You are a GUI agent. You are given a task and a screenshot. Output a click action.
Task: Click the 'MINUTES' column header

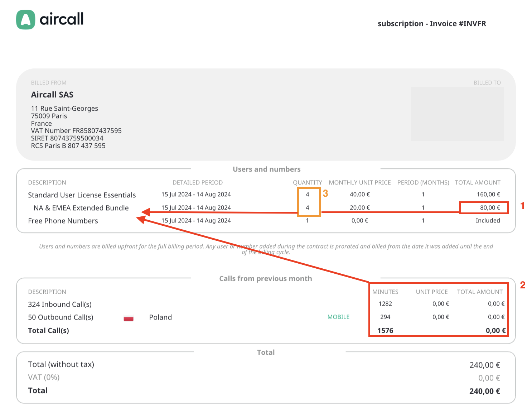[x=385, y=292]
